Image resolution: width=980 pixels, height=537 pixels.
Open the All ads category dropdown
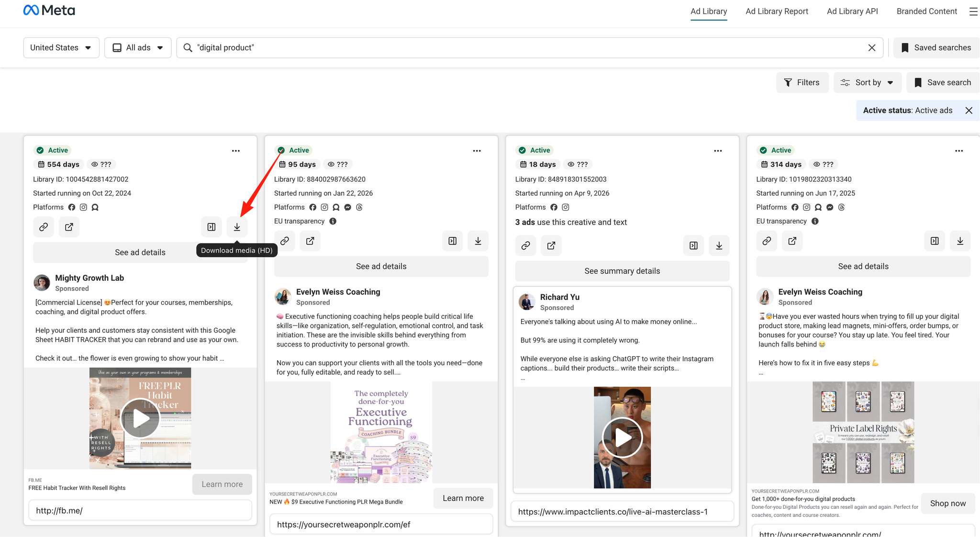(x=138, y=48)
